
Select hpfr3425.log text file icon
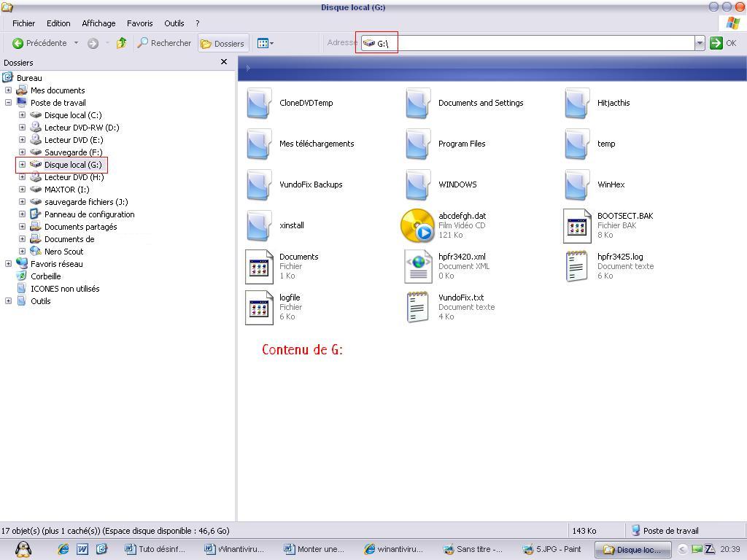[577, 267]
